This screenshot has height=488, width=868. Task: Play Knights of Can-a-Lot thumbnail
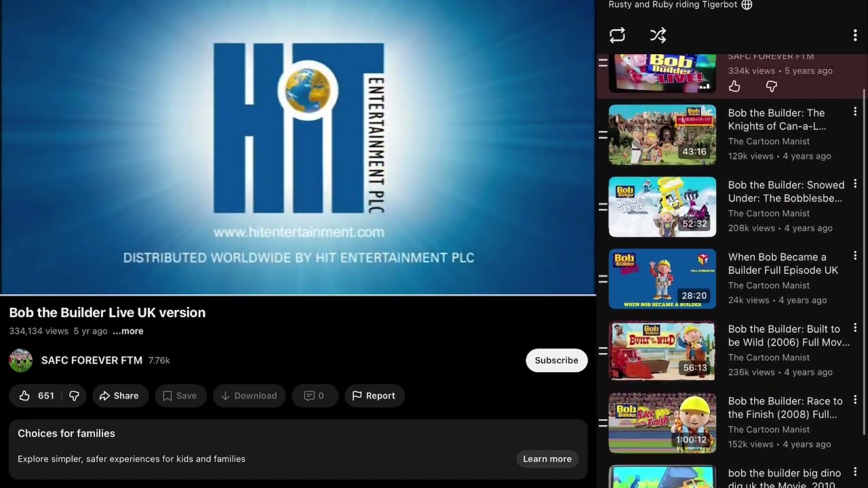click(663, 135)
